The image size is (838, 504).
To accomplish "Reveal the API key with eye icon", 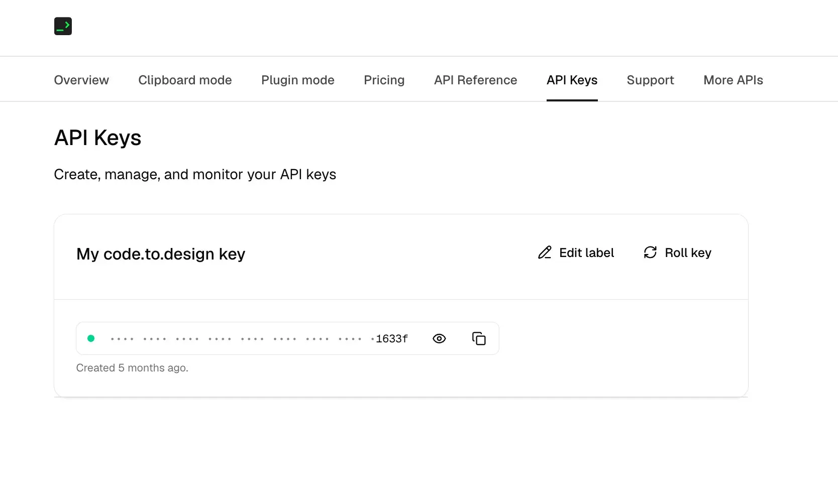I will pyautogui.click(x=439, y=339).
